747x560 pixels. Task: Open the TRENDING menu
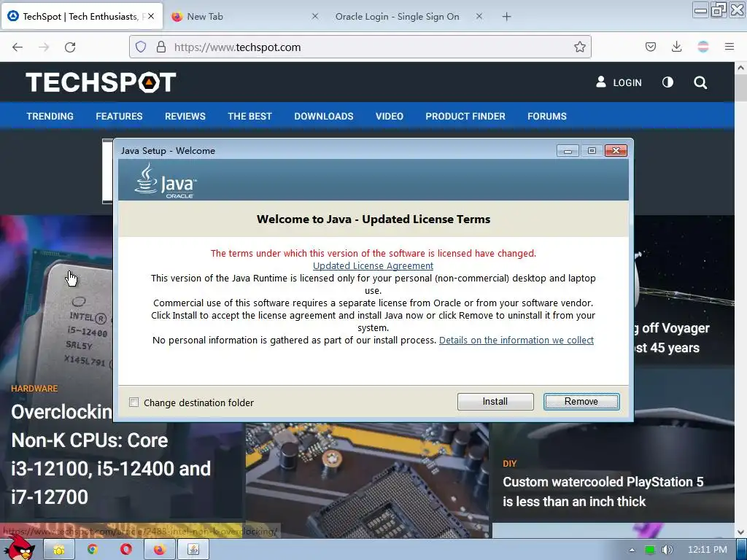(50, 116)
